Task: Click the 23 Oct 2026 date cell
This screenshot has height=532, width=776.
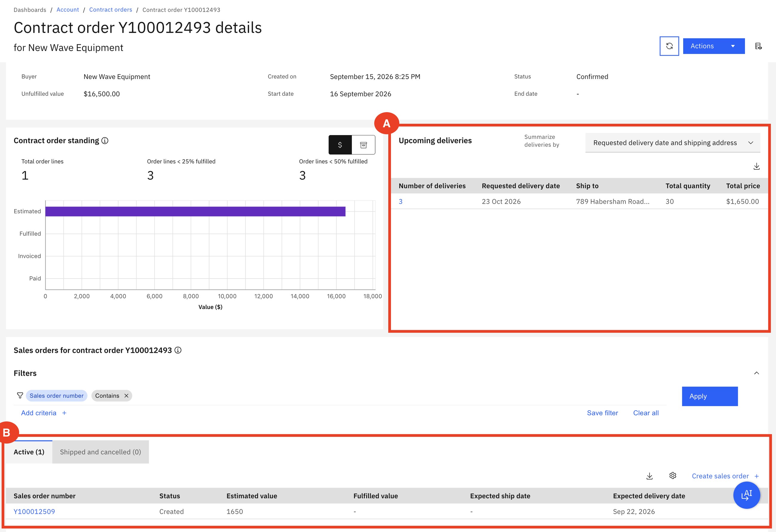Action: [501, 202]
